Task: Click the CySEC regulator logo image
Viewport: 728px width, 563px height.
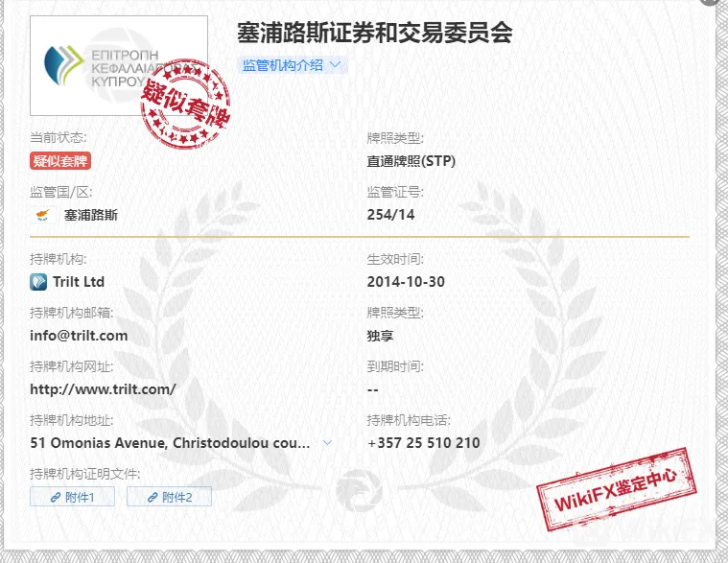Action: [119, 65]
